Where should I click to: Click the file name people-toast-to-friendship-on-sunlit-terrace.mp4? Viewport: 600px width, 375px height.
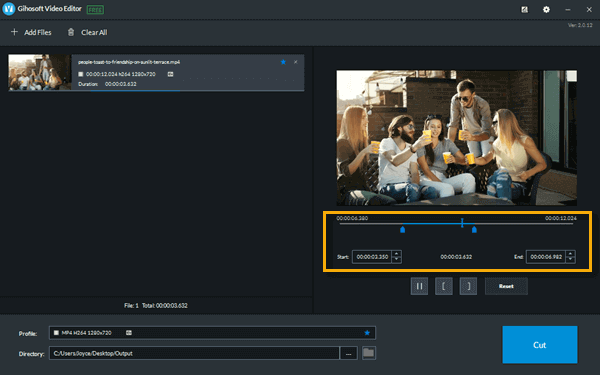point(129,62)
